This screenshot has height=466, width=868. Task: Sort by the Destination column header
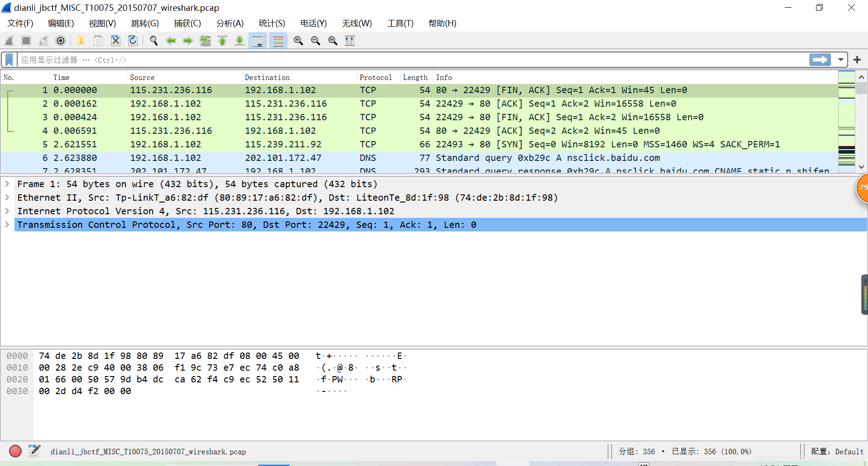[299, 77]
